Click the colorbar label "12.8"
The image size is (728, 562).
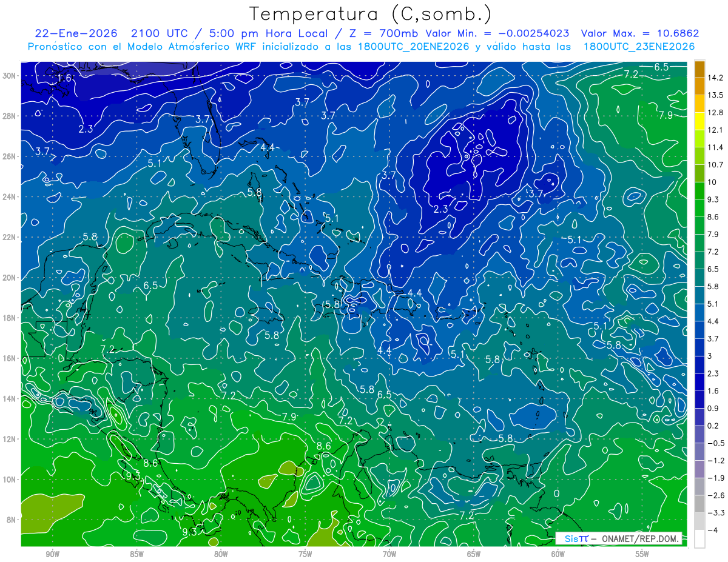(715, 113)
